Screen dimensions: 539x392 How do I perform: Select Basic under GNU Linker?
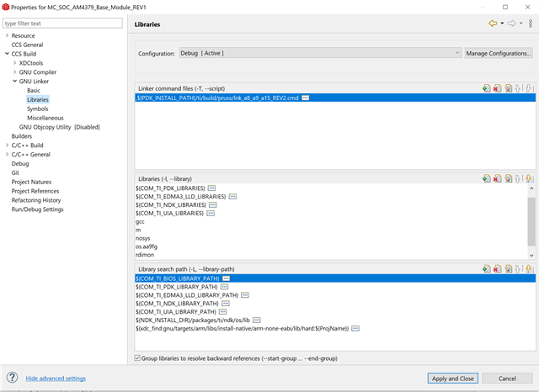[x=34, y=90]
